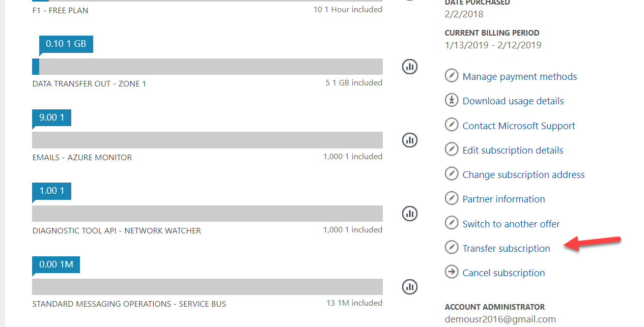The image size is (644, 327).
Task: Click the Data Transfer Out usage bar
Action: (x=207, y=67)
